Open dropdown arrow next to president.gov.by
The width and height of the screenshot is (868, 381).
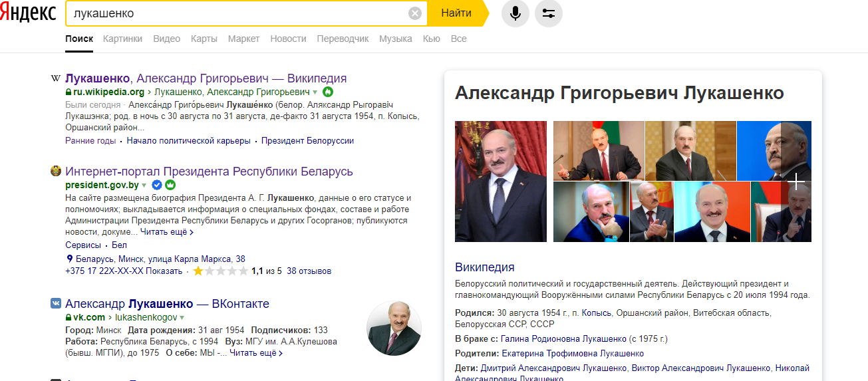144,186
